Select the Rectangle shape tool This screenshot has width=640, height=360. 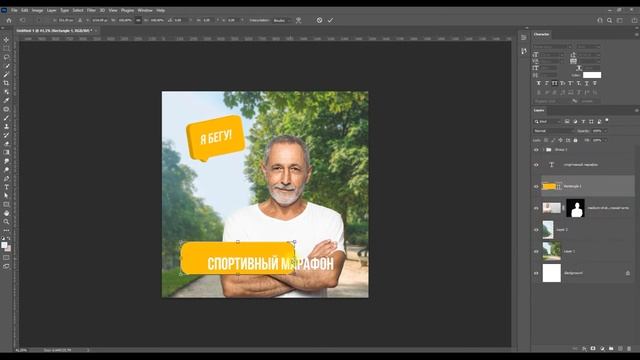(6, 204)
